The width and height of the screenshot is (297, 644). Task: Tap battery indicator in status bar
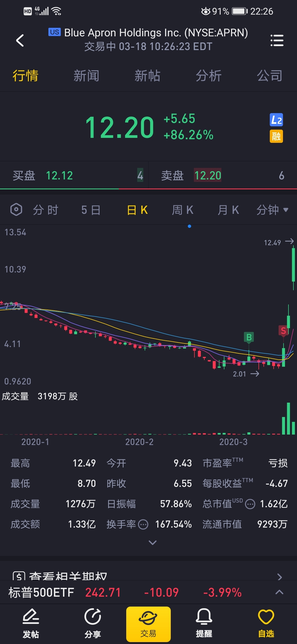coord(240,11)
